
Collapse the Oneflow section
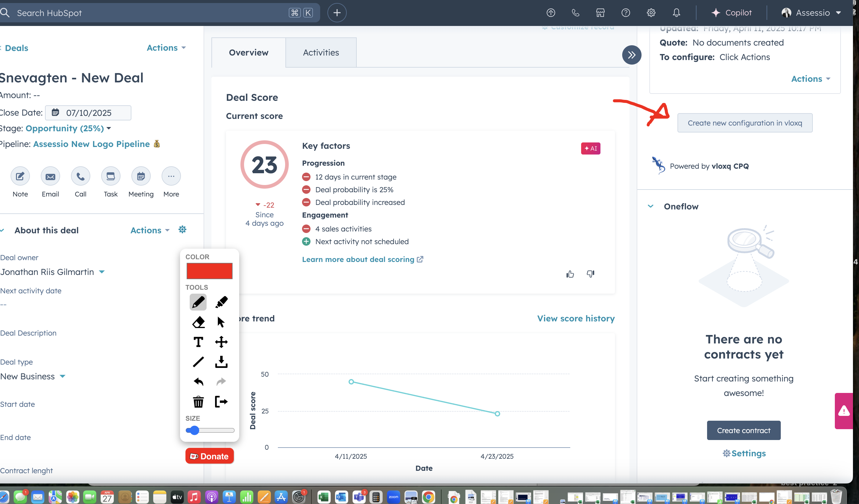pyautogui.click(x=650, y=206)
